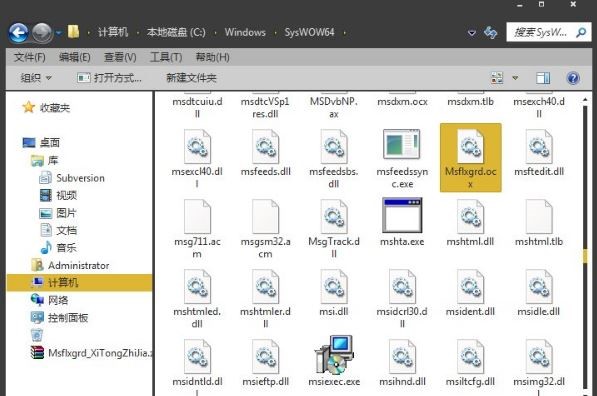Open the 文件(F) menu
597x396 pixels.
click(30, 57)
